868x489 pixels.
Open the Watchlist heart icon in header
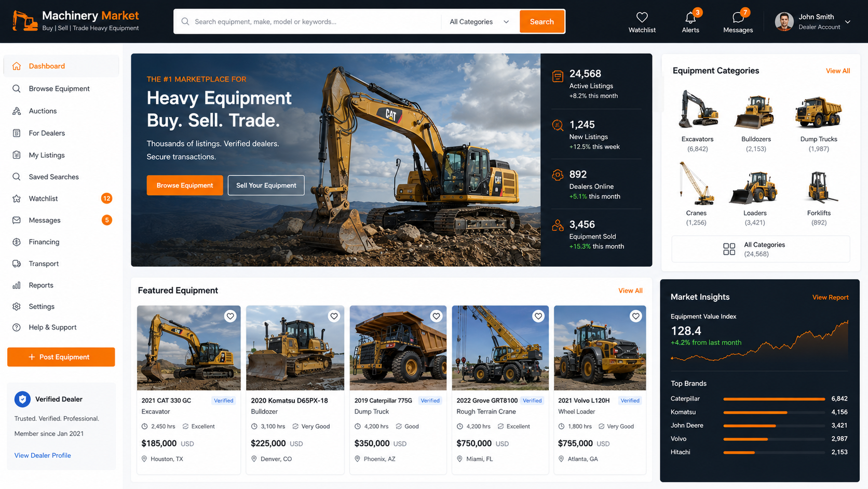click(642, 17)
